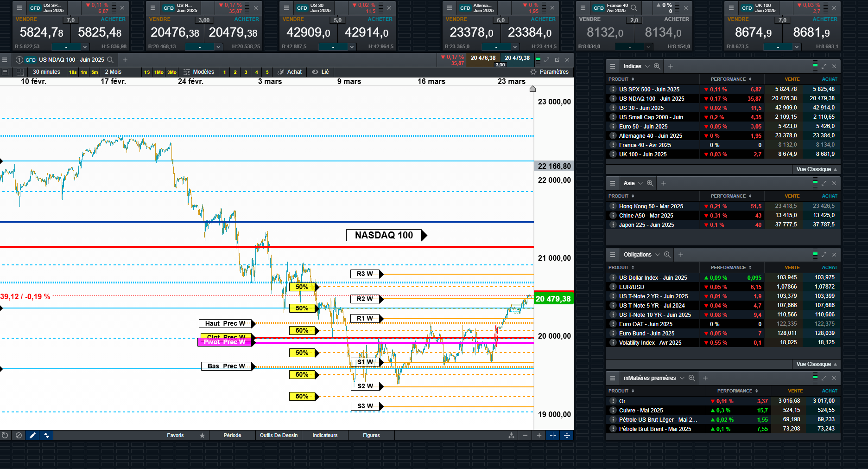868x469 pixels.
Task: Select the 1S range shortcut
Action: 147,72
